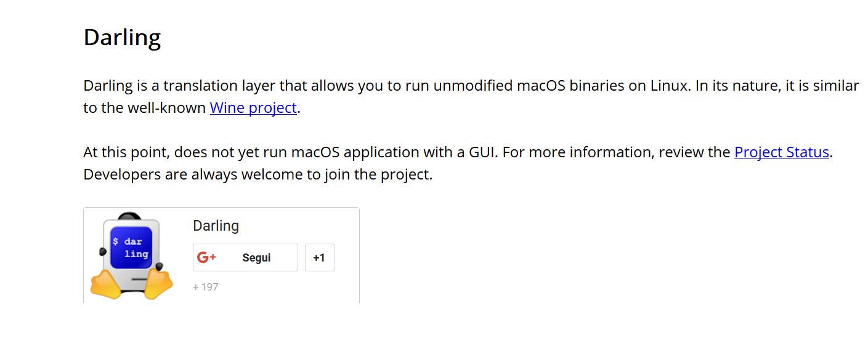Image resolution: width=868 pixels, height=338 pixels.
Task: Hit the +1 button
Action: tap(319, 258)
